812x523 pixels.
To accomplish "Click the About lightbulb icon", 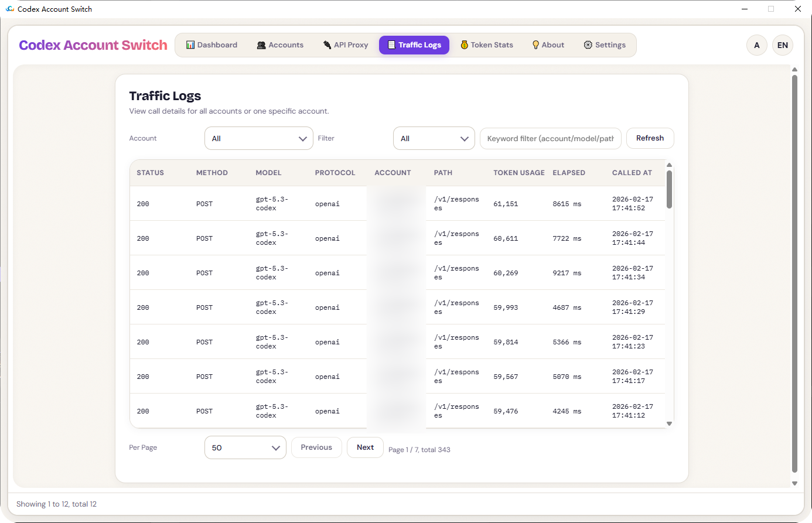I will [x=535, y=45].
